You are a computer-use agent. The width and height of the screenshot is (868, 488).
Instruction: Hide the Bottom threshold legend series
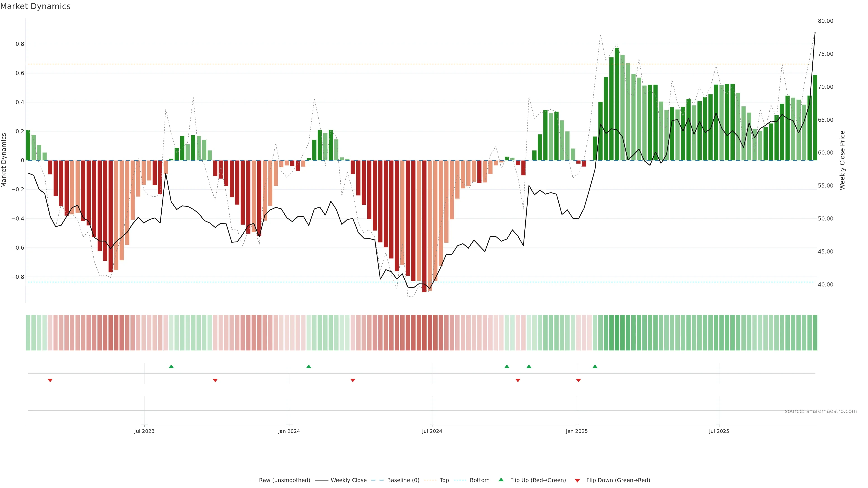tap(479, 480)
